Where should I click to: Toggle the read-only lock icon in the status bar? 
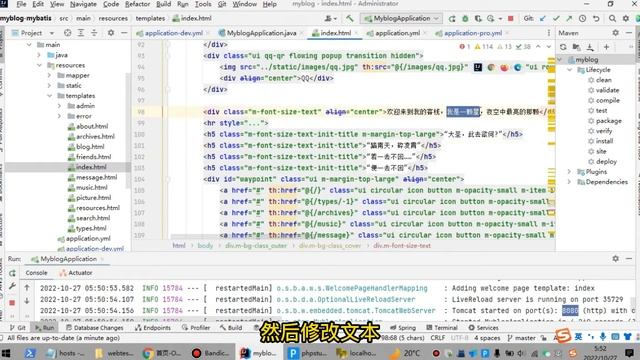543,338
